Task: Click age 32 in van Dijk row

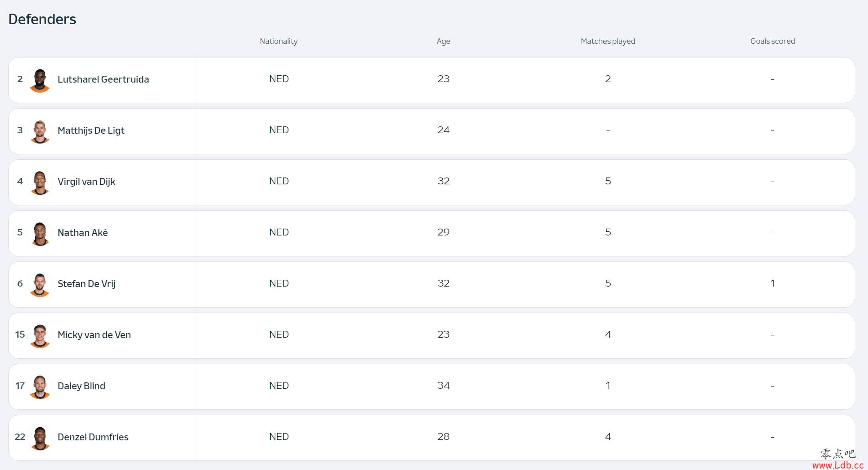Action: click(444, 181)
